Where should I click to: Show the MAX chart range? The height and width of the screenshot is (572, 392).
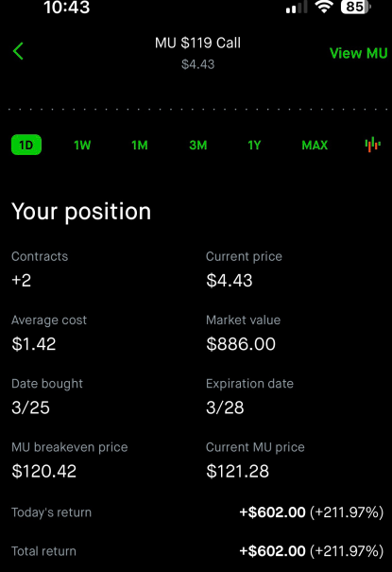(x=315, y=146)
